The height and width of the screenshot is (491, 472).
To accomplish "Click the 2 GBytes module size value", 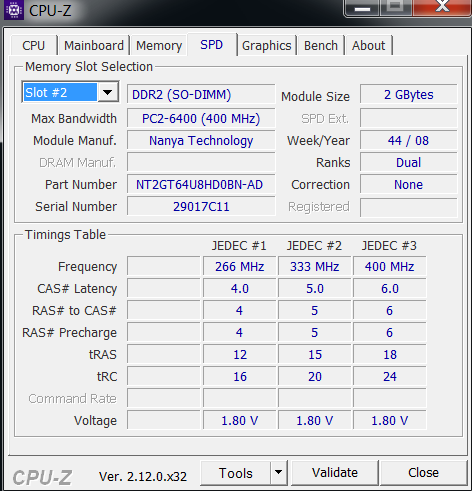I will pyautogui.click(x=409, y=95).
